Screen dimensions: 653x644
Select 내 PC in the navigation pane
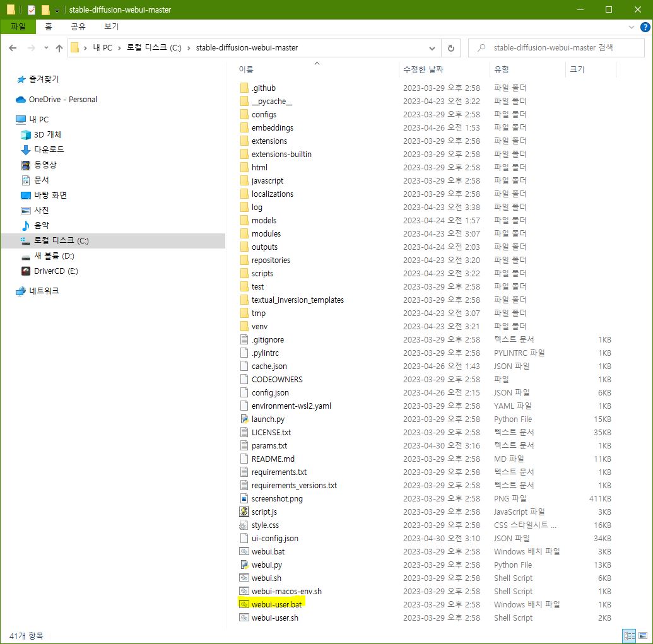tap(38, 119)
